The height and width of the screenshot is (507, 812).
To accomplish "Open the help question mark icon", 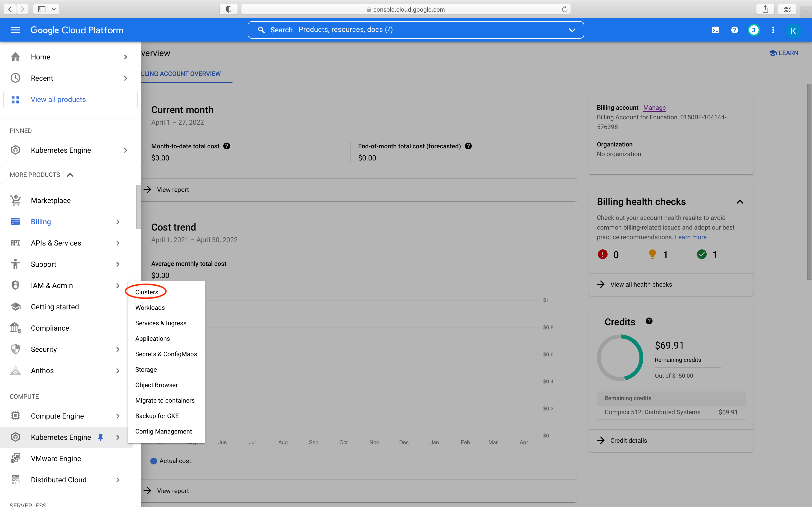I will (x=735, y=30).
